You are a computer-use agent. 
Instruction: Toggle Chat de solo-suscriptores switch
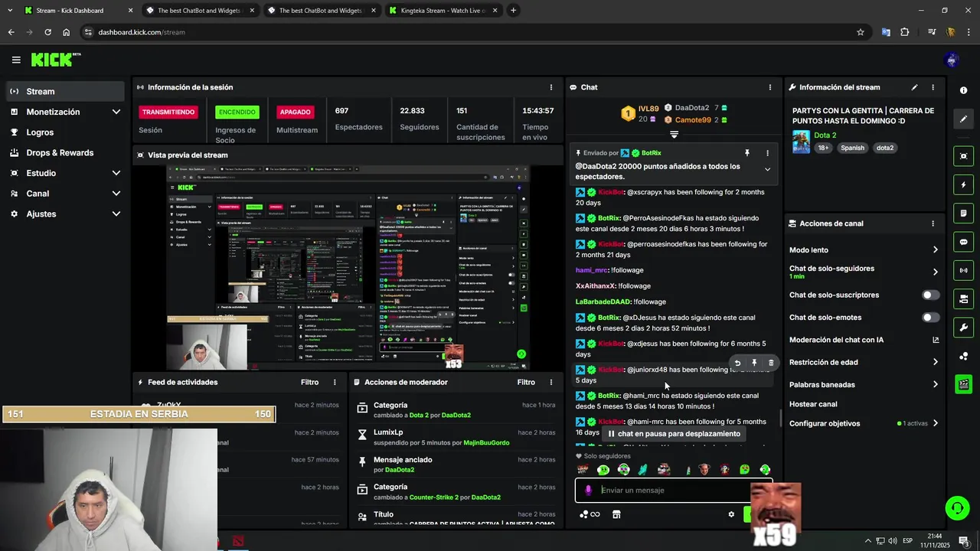point(930,295)
